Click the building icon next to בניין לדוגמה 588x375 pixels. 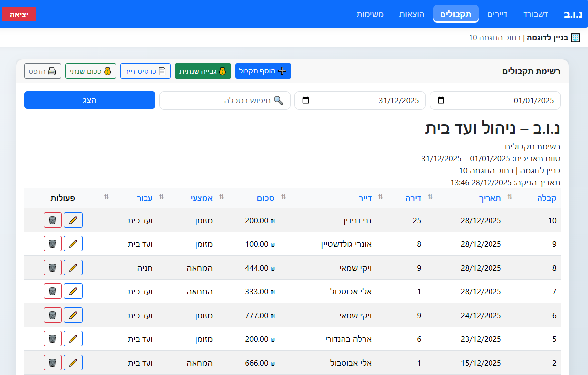click(574, 37)
